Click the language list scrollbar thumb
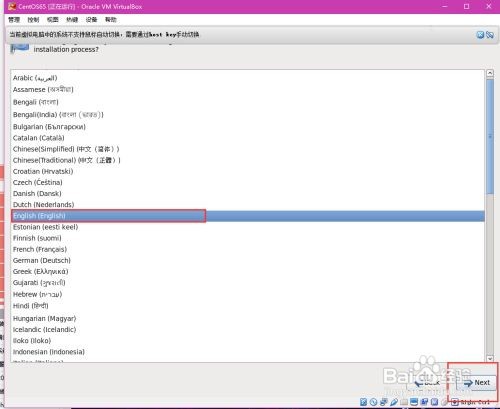The image size is (500, 409). pyautogui.click(x=490, y=136)
